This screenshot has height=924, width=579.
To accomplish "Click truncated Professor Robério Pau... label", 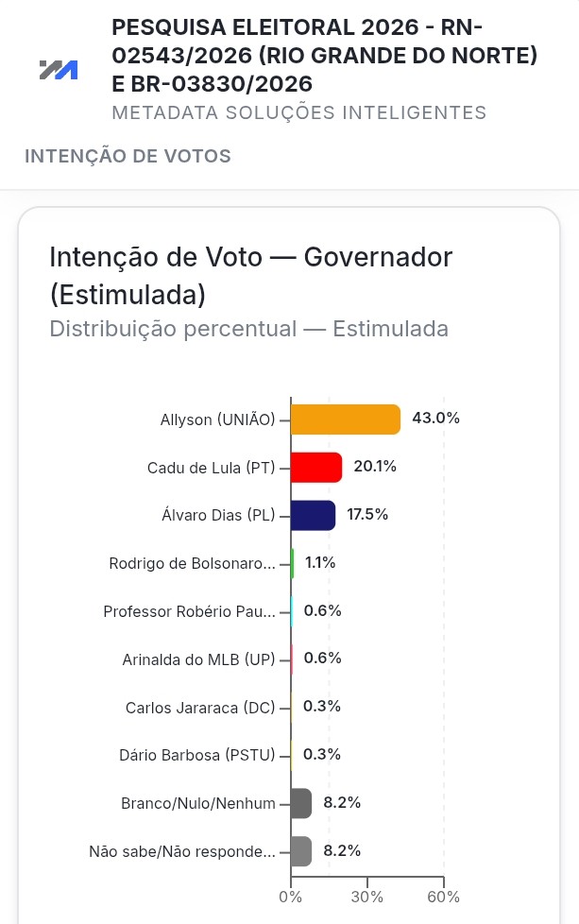I will [189, 611].
